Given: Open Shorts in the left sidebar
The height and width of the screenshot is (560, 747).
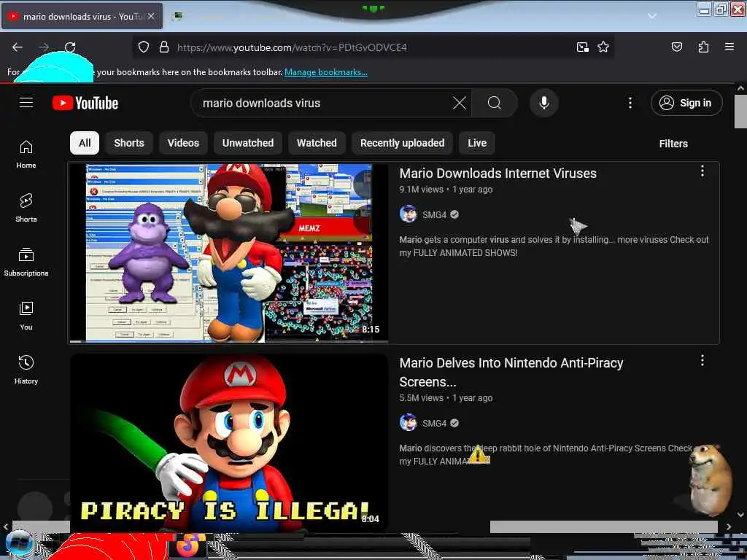Looking at the screenshot, I should click(26, 208).
